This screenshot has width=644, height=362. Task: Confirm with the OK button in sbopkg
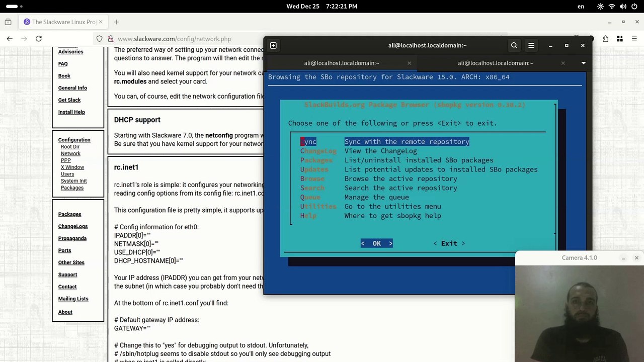[377, 243]
